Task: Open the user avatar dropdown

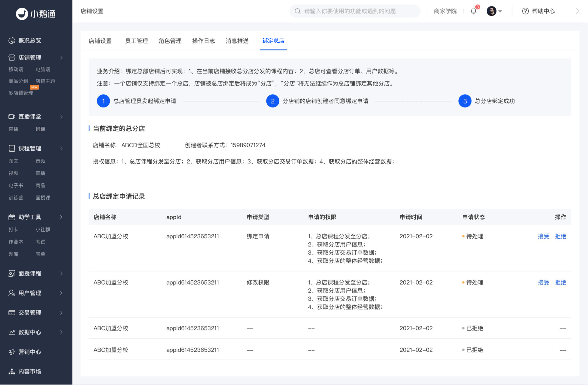Action: [x=494, y=11]
